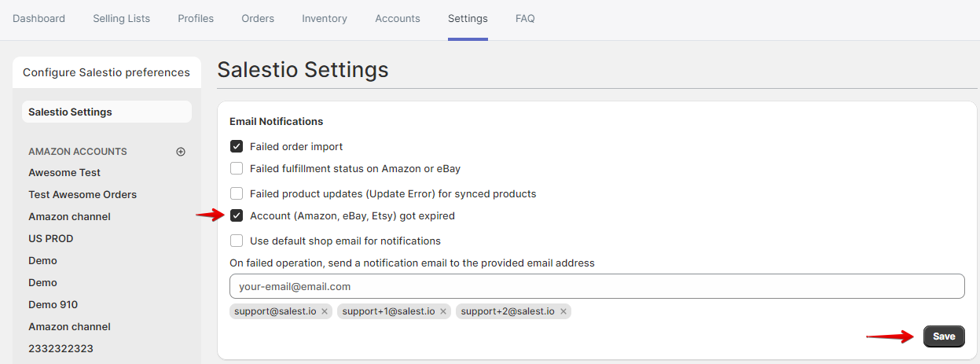Viewport: 980px width, 364px height.
Task: Open the Accounts tab
Action: pos(398,18)
